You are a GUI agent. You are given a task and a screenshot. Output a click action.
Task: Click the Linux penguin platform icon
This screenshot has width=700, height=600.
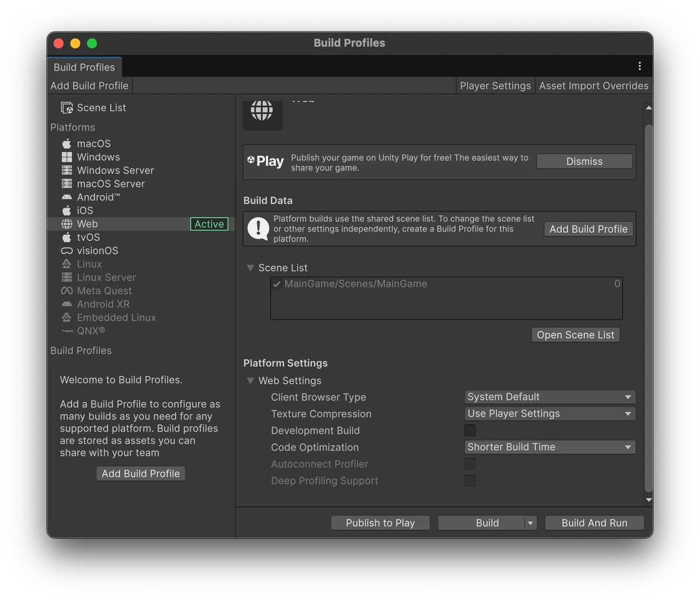pos(67,264)
